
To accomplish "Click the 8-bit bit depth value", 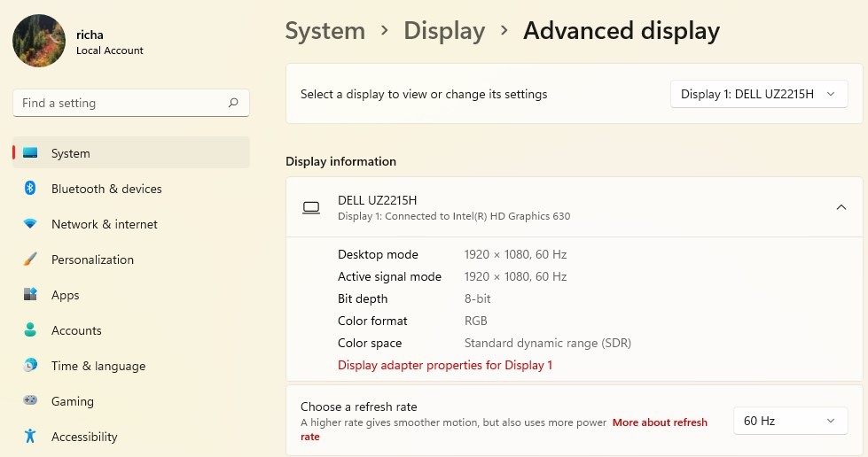I will (478, 298).
